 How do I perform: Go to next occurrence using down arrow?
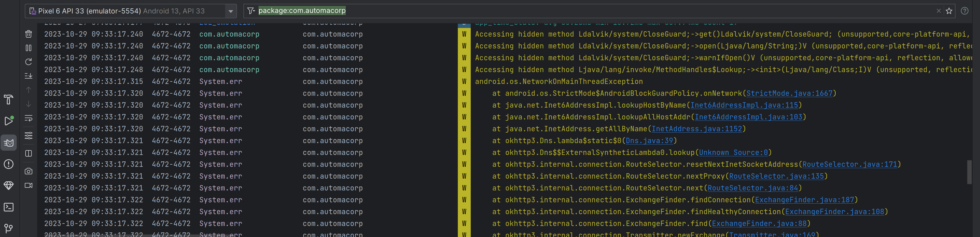click(29, 104)
